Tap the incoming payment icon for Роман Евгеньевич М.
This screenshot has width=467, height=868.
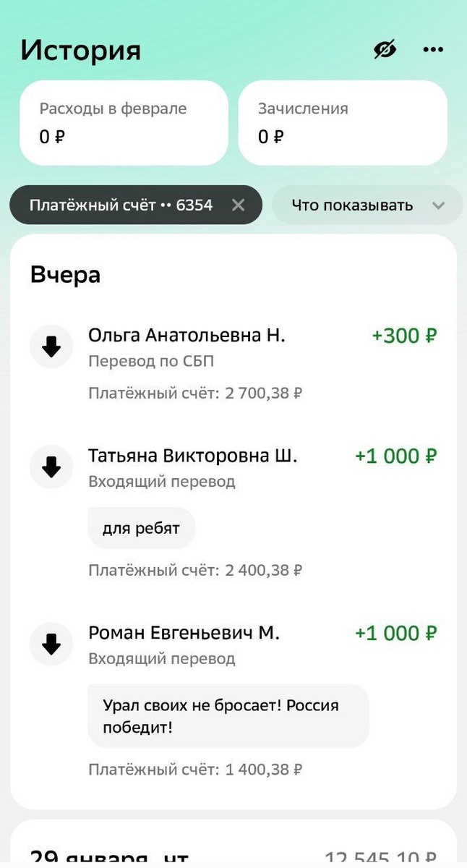click(x=51, y=644)
